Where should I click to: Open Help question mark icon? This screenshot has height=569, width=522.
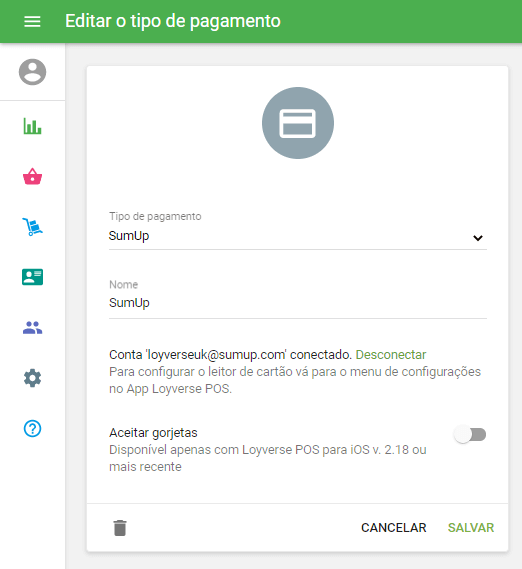pyautogui.click(x=32, y=429)
